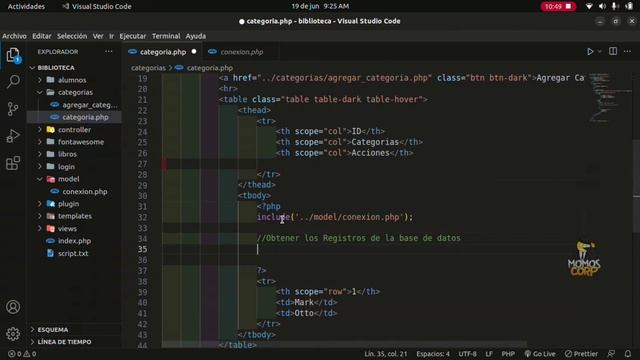
Task: Select the categoria.php editor tab
Action: 162,52
